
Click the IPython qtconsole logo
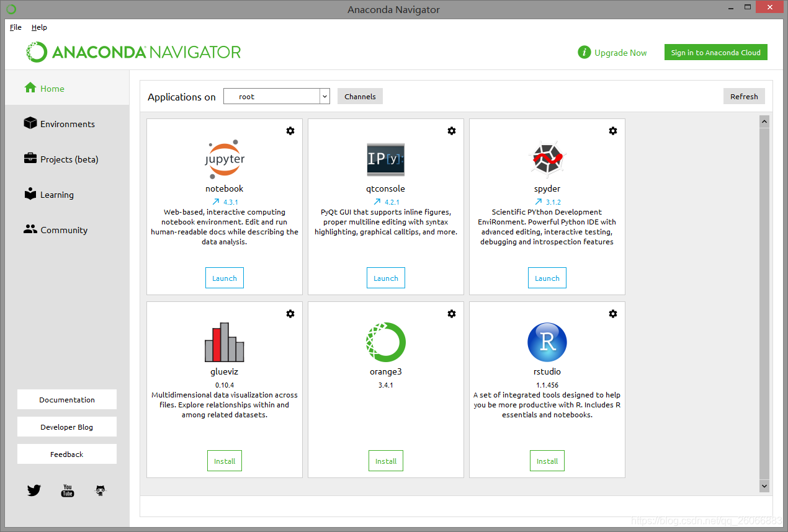point(386,159)
